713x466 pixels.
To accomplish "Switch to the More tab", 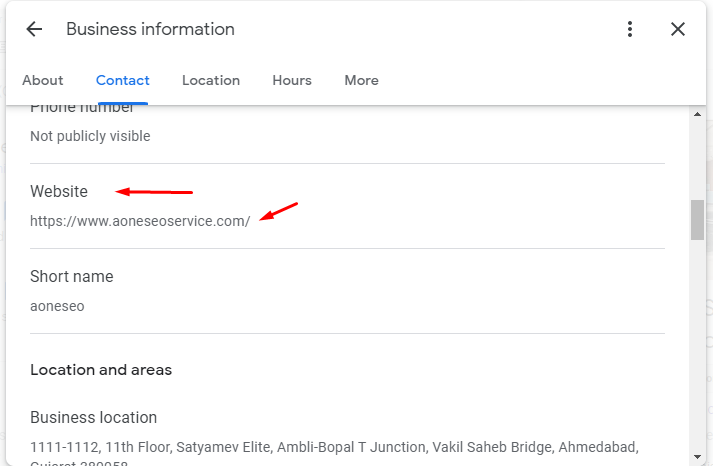I will click(x=361, y=80).
